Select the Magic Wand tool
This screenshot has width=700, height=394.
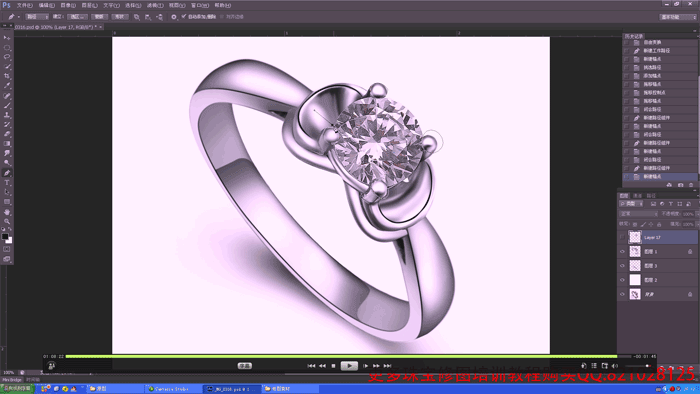pyautogui.click(x=7, y=67)
